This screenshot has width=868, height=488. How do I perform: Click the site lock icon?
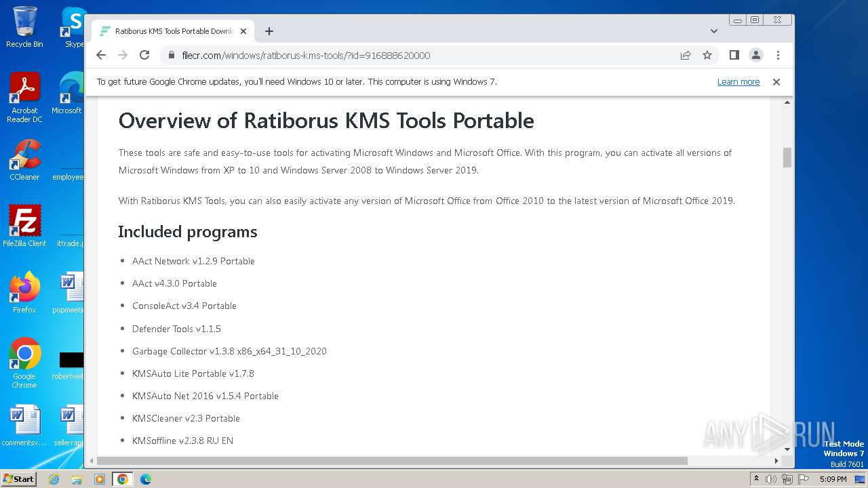tap(171, 56)
